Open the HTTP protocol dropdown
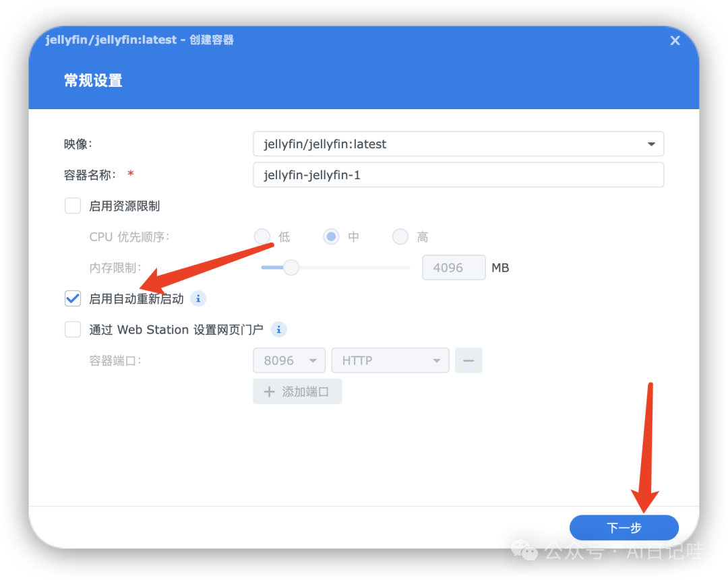This screenshot has width=728, height=580. pos(390,360)
